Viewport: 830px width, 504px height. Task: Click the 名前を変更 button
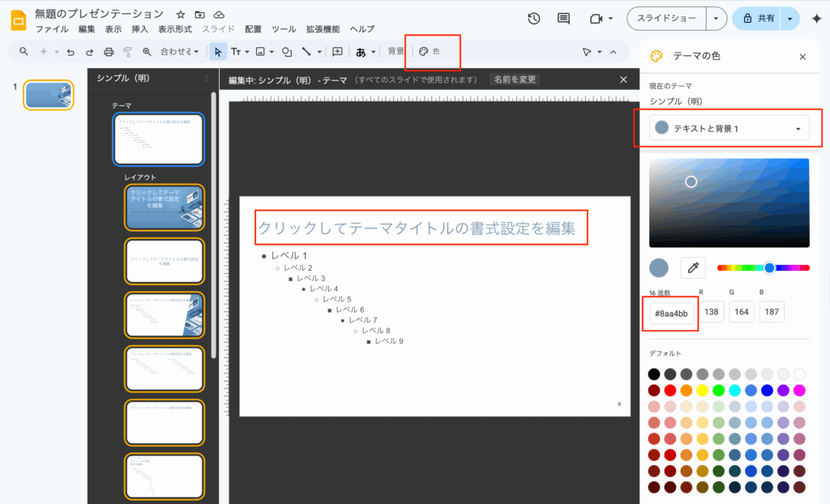pos(516,79)
